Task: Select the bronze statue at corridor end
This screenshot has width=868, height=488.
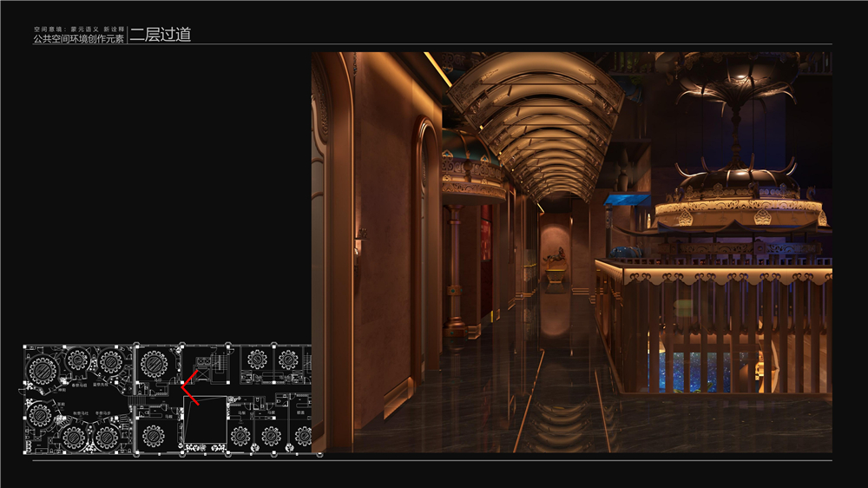Action: coord(556,255)
